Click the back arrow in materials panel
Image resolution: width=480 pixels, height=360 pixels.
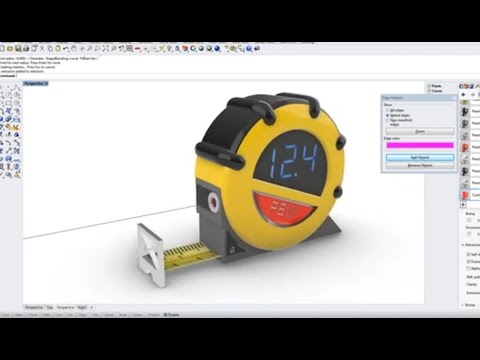[464, 95]
